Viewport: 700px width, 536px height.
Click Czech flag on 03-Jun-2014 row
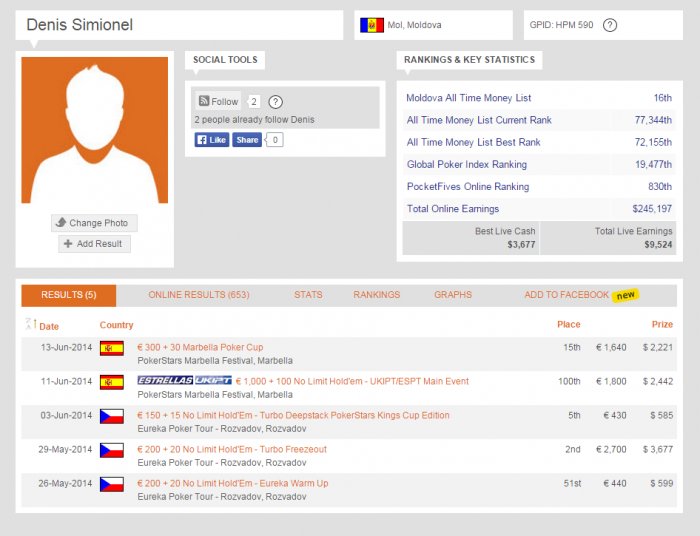point(112,416)
